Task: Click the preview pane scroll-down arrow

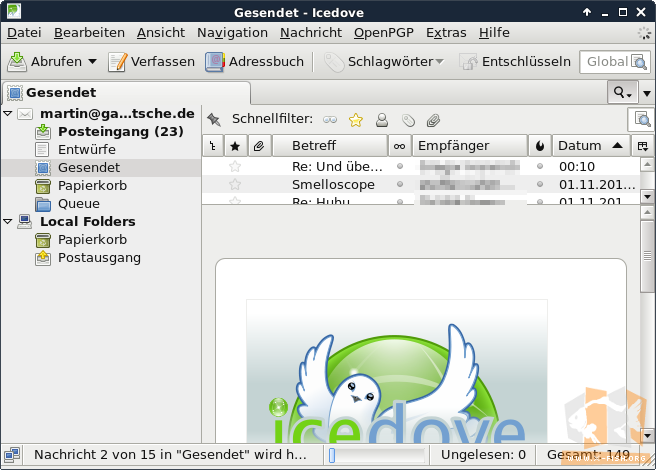Action: click(x=647, y=435)
